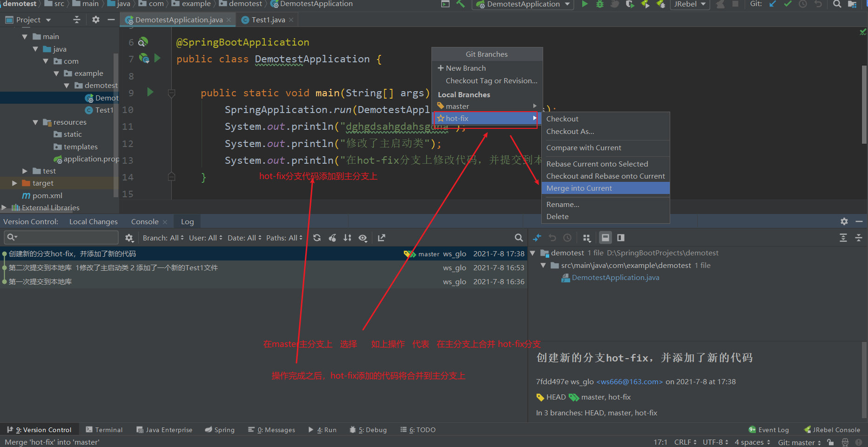Choose Compare with Current
This screenshot has height=447, width=868.
[606, 148]
